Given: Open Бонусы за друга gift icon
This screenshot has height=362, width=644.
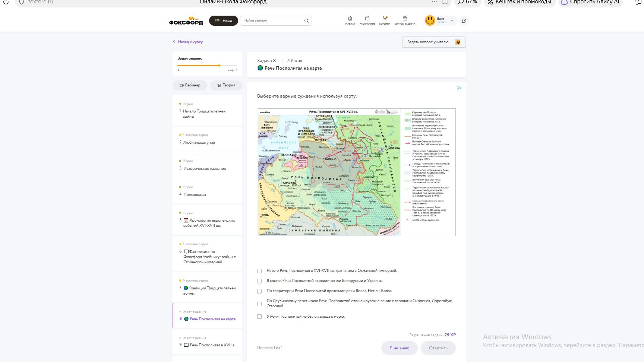Looking at the screenshot, I should [405, 20].
